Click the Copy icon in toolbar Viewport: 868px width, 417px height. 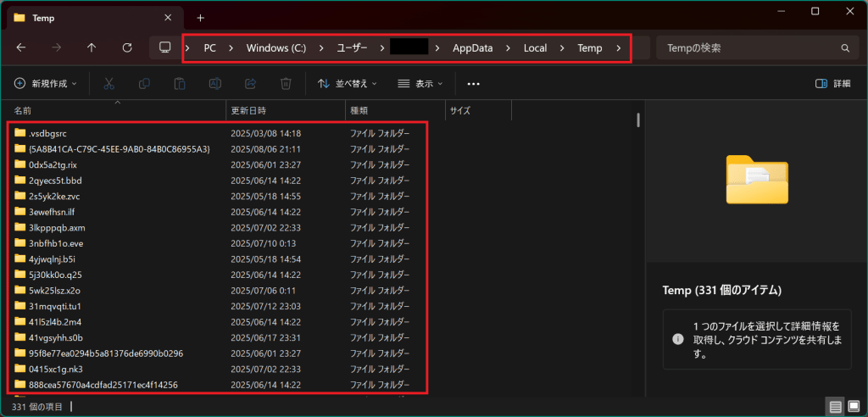[x=144, y=84]
